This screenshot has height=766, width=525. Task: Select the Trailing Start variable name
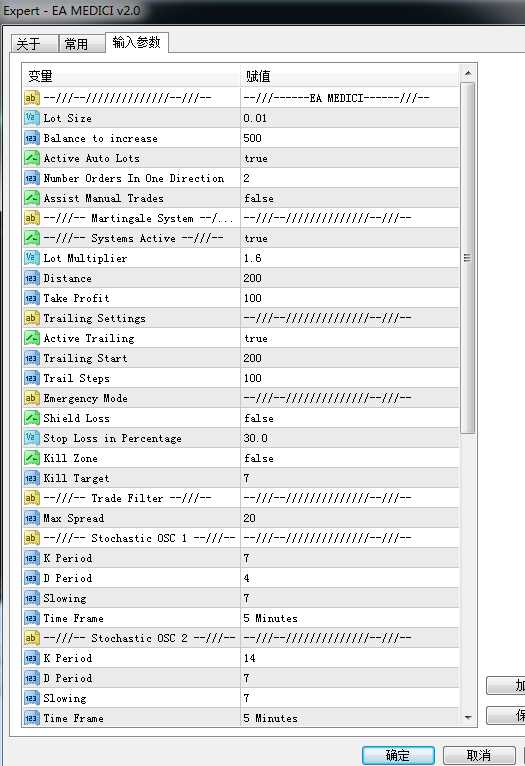(x=85, y=359)
